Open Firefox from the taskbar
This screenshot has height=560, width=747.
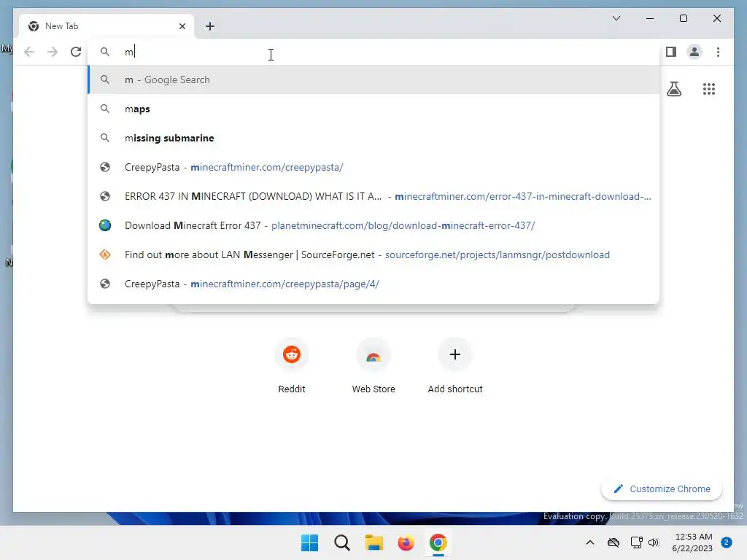[406, 542]
